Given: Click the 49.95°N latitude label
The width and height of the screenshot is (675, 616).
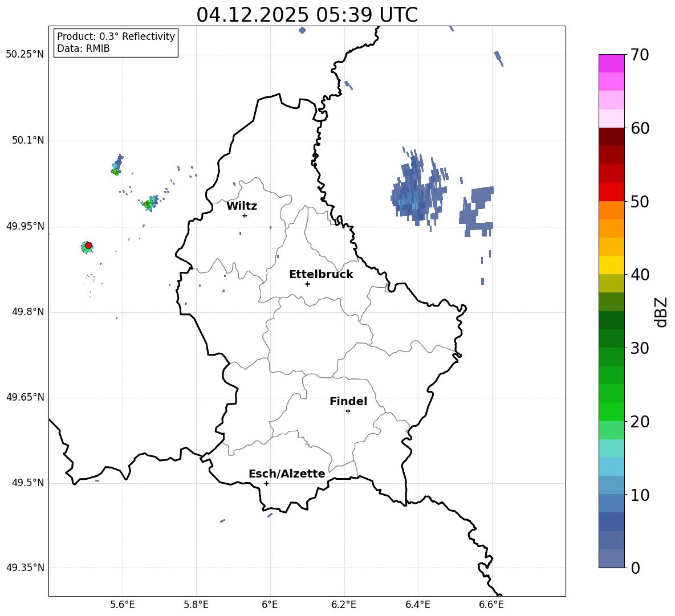Looking at the screenshot, I should pos(25,226).
